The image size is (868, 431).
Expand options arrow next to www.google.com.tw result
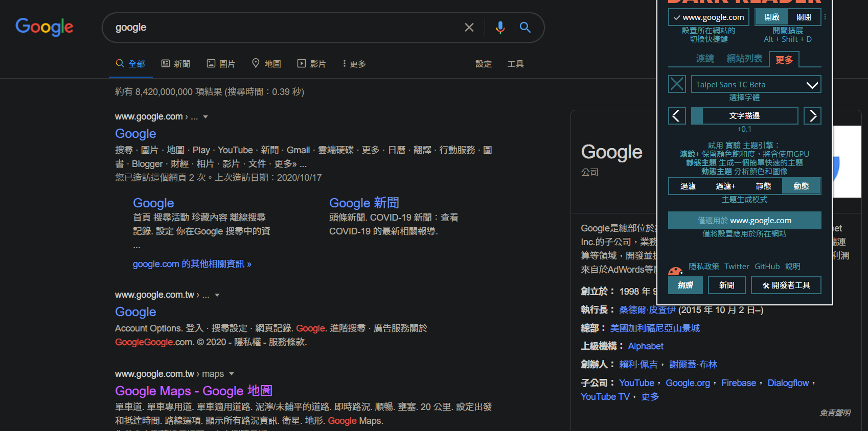click(217, 295)
